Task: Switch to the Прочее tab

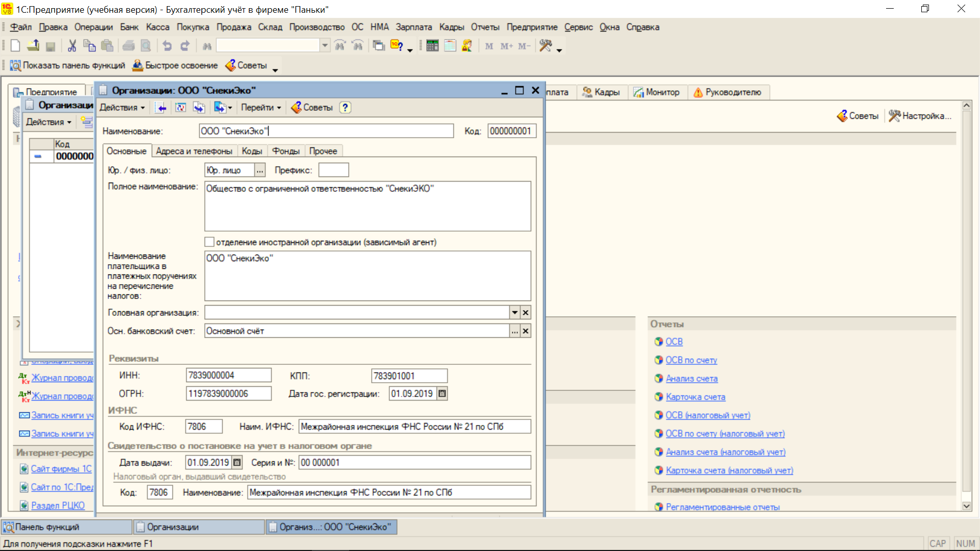Action: pos(323,151)
